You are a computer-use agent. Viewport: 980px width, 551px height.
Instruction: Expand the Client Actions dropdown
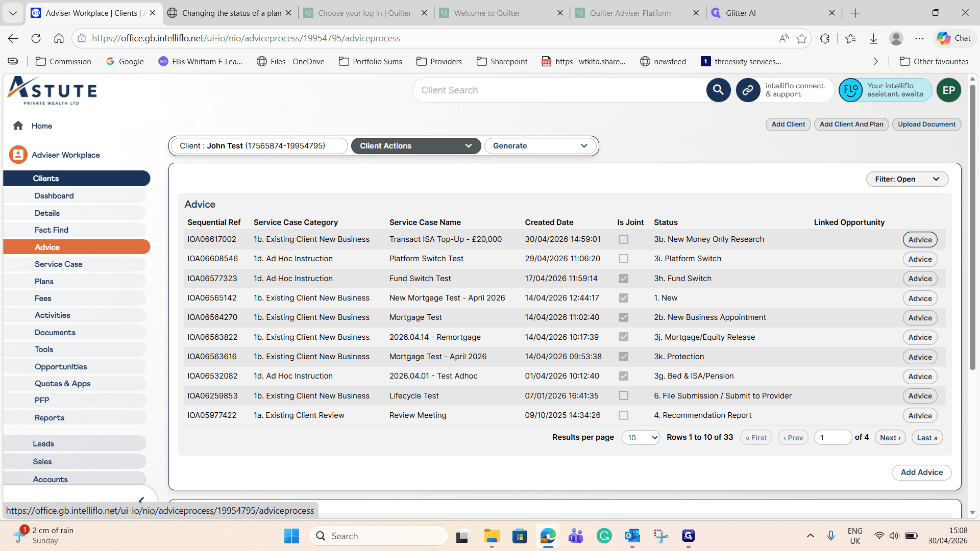pos(415,146)
